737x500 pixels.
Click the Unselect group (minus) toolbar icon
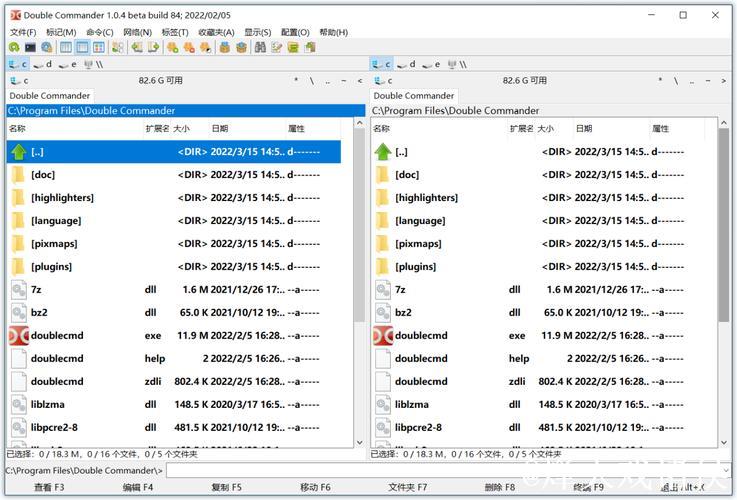click(x=189, y=47)
